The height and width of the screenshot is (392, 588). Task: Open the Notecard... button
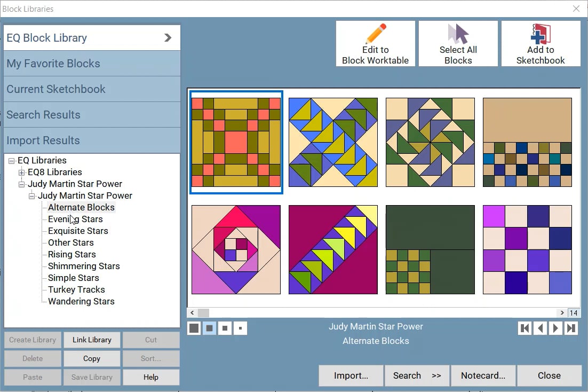click(483, 375)
